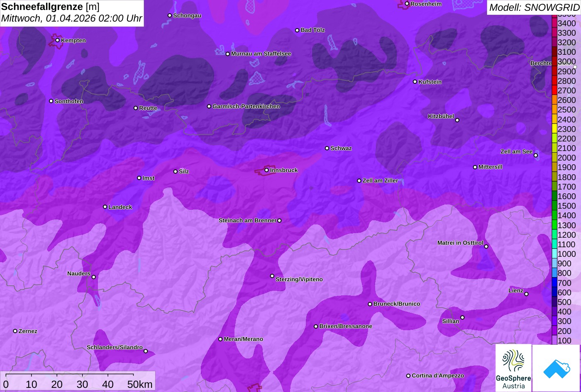Click the Zell am See label
Image resolution: width=581 pixels, height=392 pixels.
coord(516,151)
